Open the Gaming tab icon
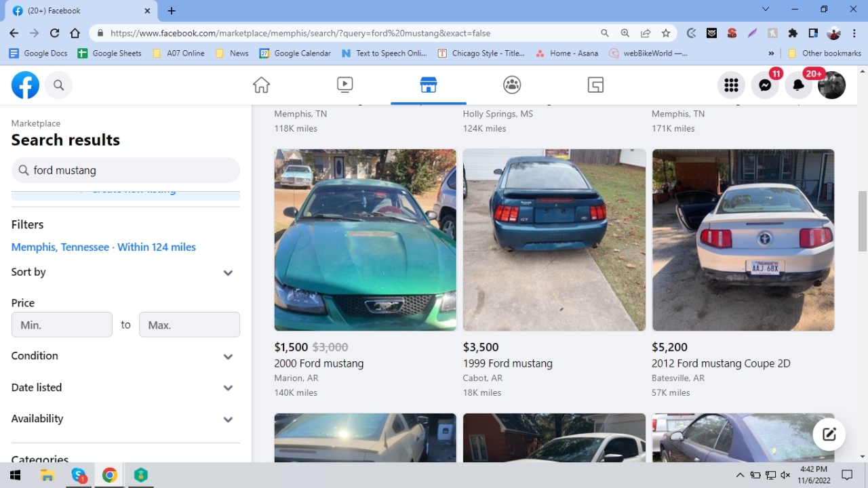This screenshot has height=488, width=868. [x=595, y=85]
